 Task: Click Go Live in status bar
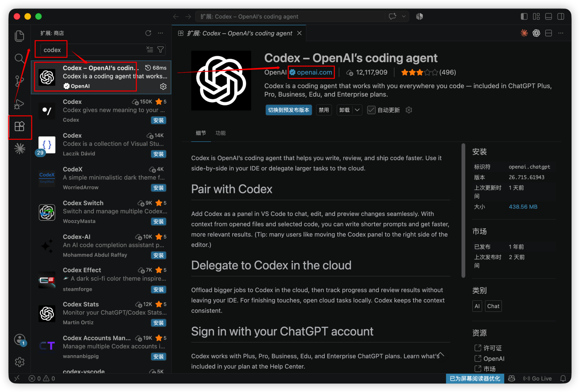click(x=537, y=378)
